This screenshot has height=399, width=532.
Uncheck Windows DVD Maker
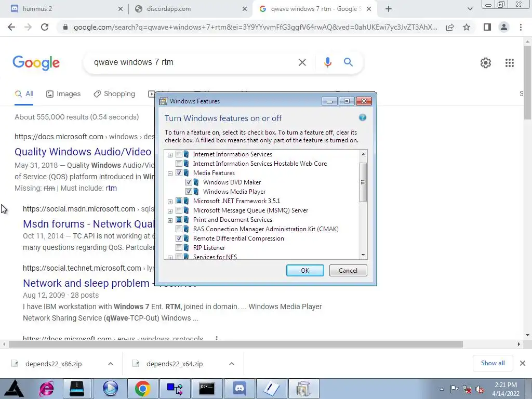coord(189,182)
